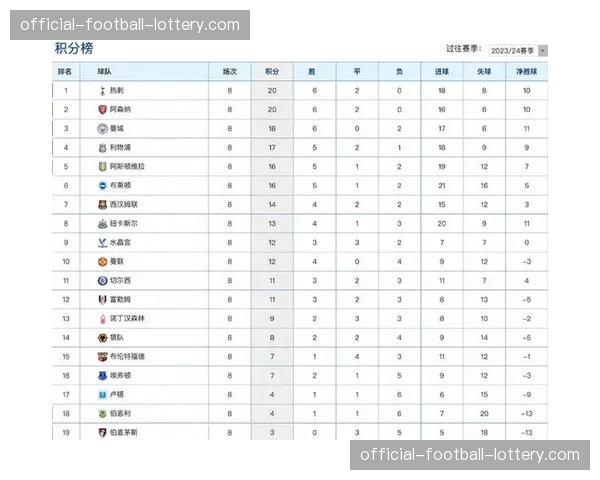Click the Aston Villa (阿斯顿维拉) crest
Screen dimensions: 600x480
(102, 167)
